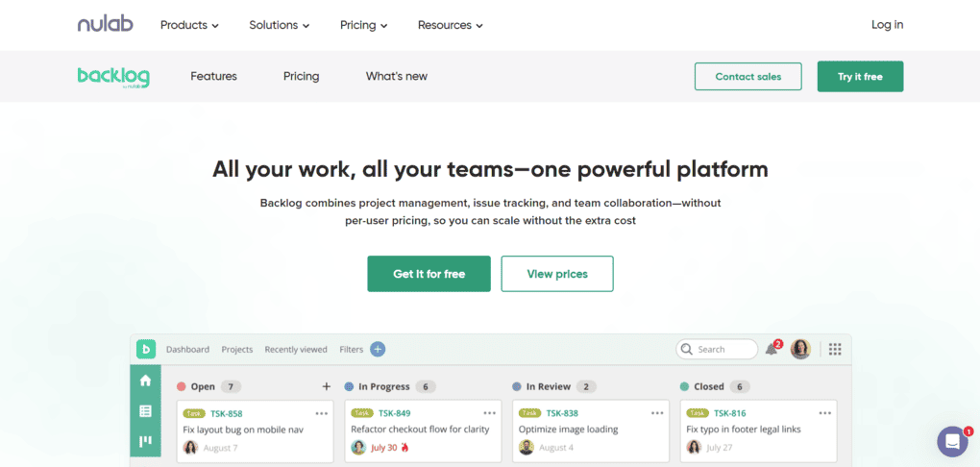The image size is (980, 467).
Task: Expand the Resources dropdown menu
Action: pos(450,25)
